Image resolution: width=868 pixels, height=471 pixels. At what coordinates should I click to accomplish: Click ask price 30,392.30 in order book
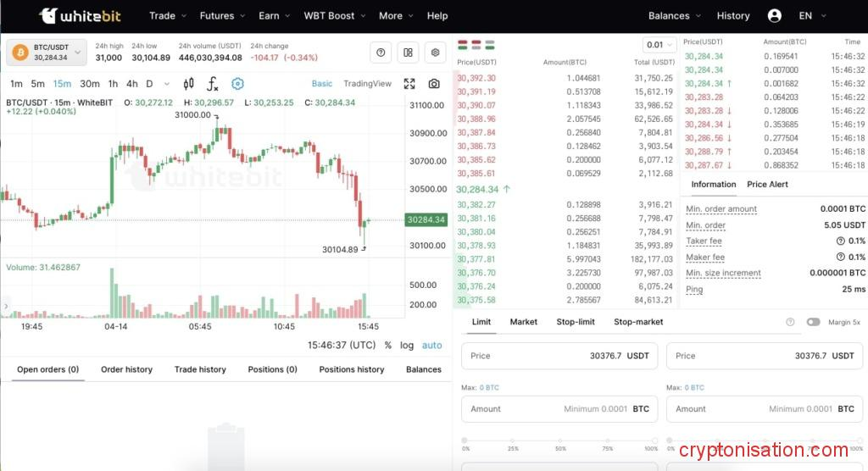(x=476, y=78)
